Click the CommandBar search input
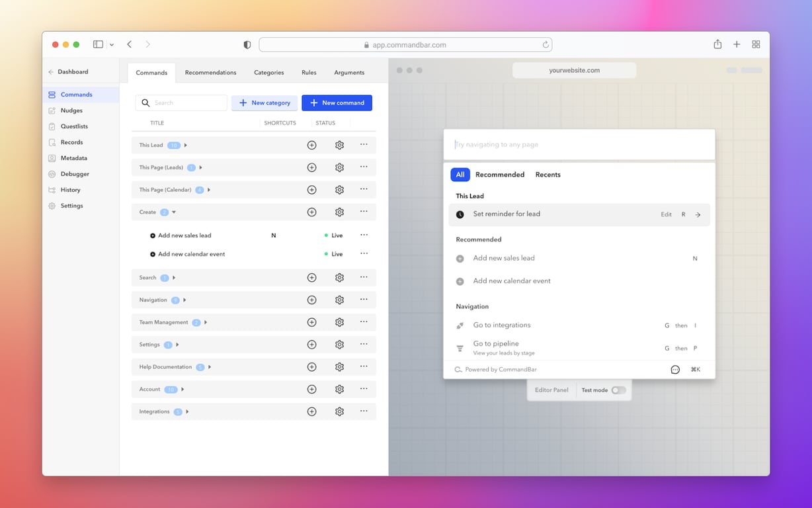Viewport: 812px width, 508px height. coord(579,144)
